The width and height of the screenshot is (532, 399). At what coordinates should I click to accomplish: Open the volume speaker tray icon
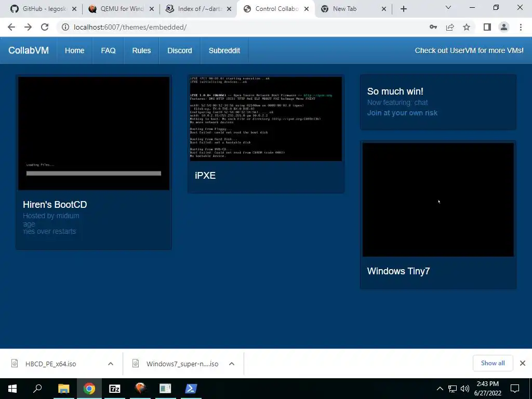coord(465,389)
